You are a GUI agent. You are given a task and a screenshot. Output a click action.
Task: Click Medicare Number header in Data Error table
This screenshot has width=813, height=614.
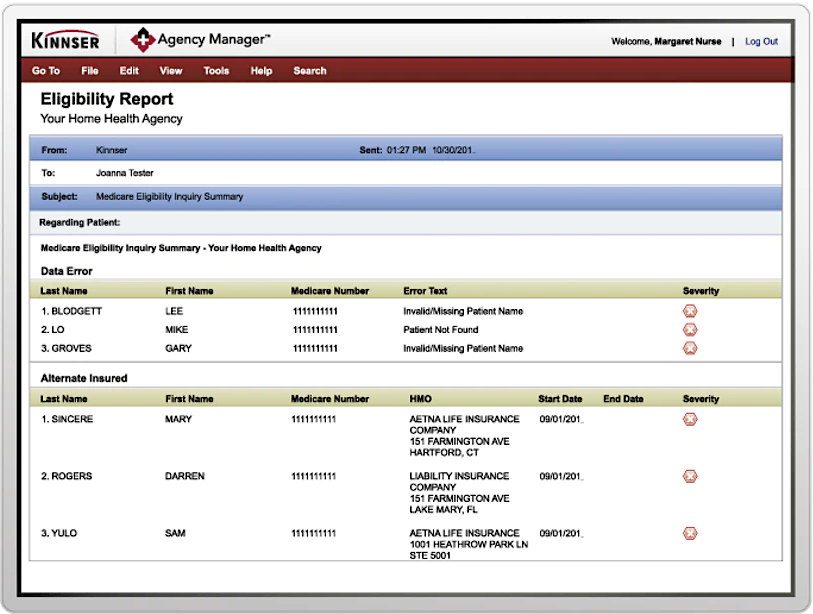330,291
